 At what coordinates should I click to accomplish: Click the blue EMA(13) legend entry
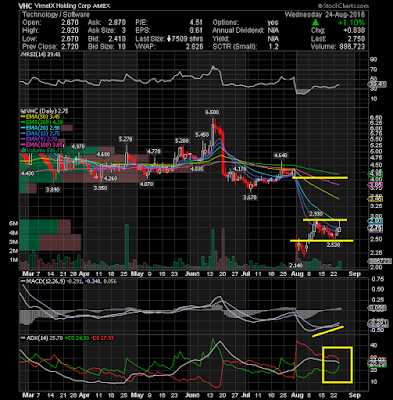point(39,134)
